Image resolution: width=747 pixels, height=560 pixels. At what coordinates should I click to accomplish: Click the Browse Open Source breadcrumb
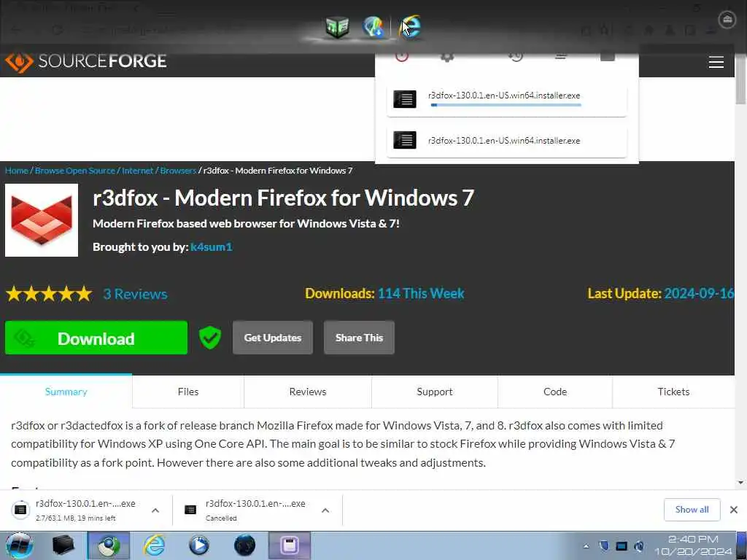pyautogui.click(x=75, y=171)
